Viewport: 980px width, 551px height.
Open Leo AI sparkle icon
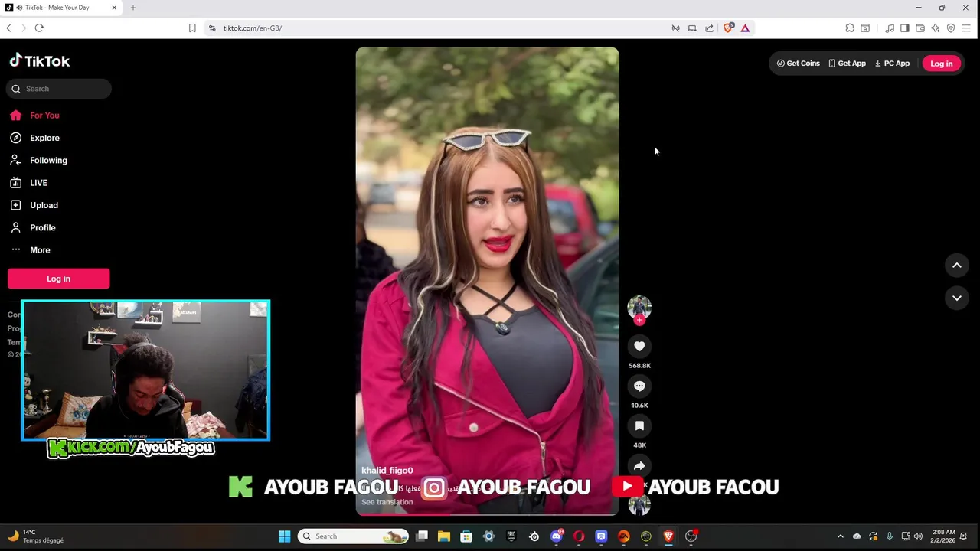(x=935, y=28)
